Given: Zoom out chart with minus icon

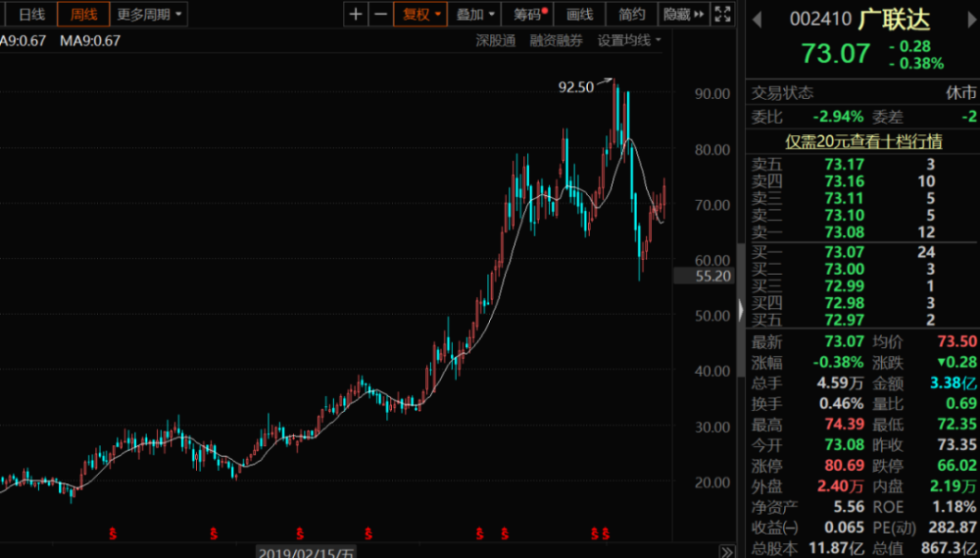Looking at the screenshot, I should pos(380,14).
